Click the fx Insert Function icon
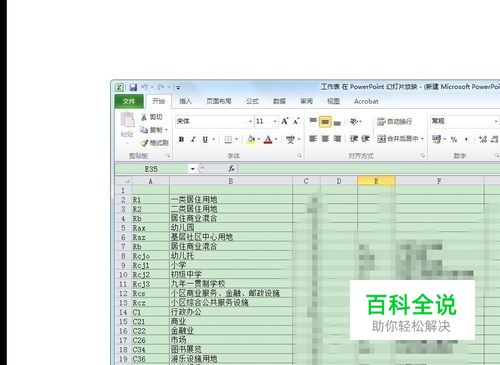This screenshot has height=365, width=500. pyautogui.click(x=231, y=169)
